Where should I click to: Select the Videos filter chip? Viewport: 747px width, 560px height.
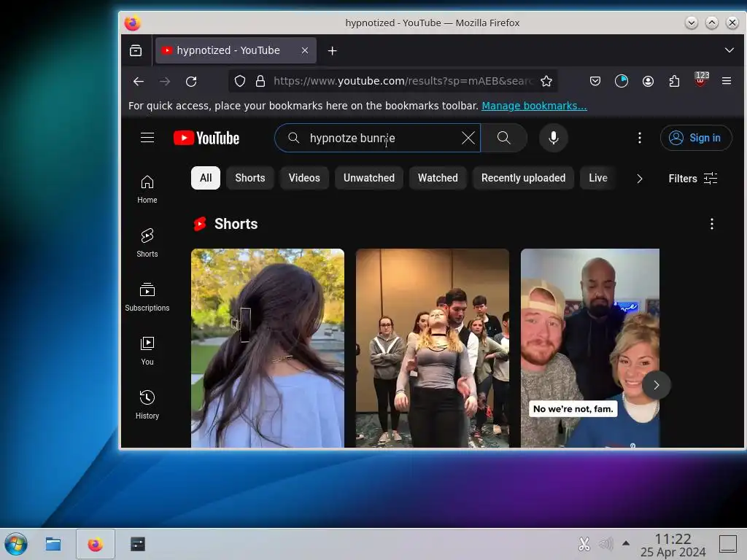click(x=304, y=178)
